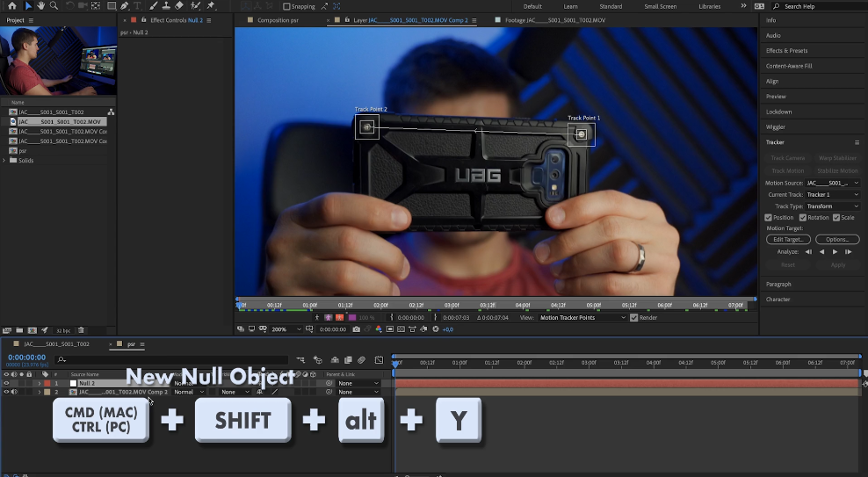Select the Eraser tool
868x477 pixels.
point(179,5)
